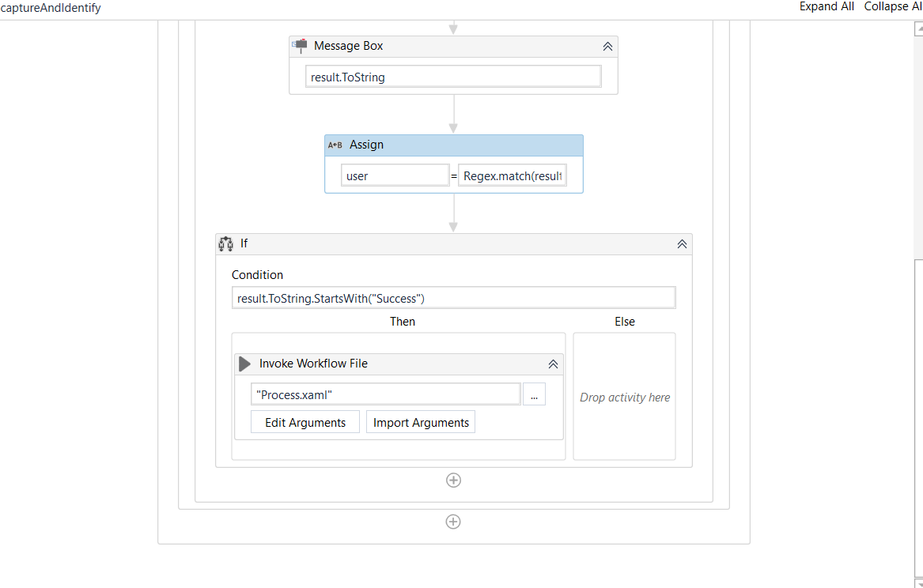Image resolution: width=923 pixels, height=588 pixels.
Task: Click the If activity branch icon
Action: [x=225, y=244]
